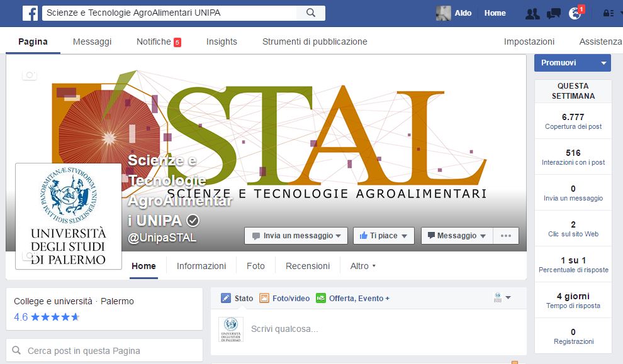Click @UnipaSTAL username text

pos(162,238)
